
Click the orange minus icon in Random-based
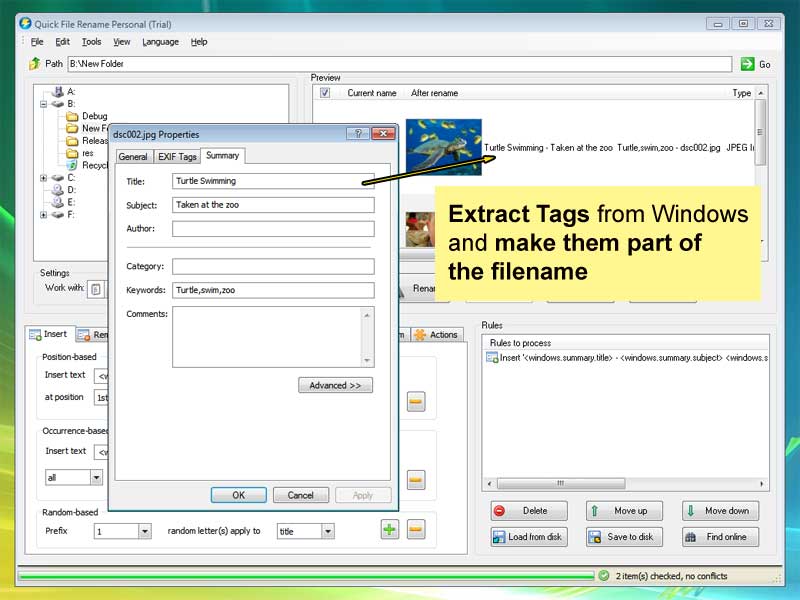coord(416,529)
